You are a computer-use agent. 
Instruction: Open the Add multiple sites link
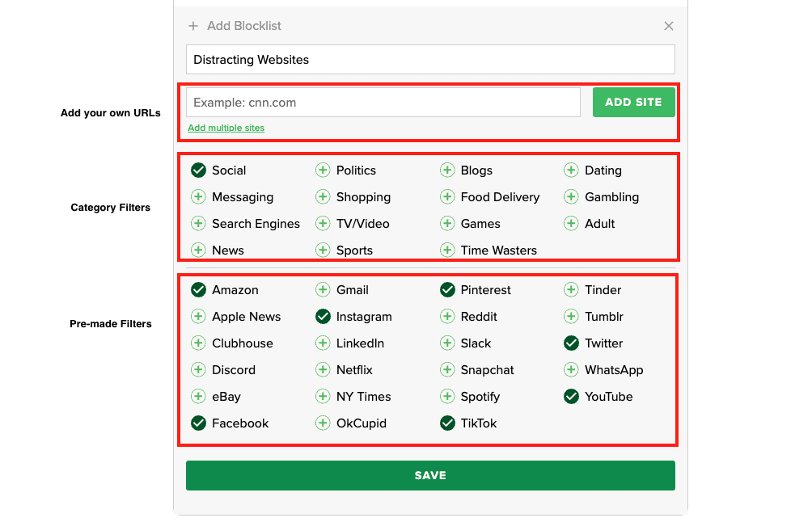click(226, 128)
